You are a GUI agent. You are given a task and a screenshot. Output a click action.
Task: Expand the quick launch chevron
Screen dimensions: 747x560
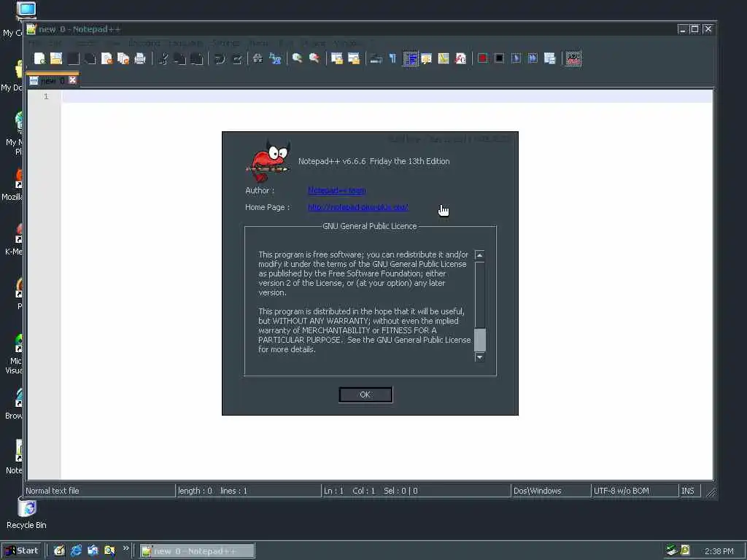pyautogui.click(x=125, y=548)
